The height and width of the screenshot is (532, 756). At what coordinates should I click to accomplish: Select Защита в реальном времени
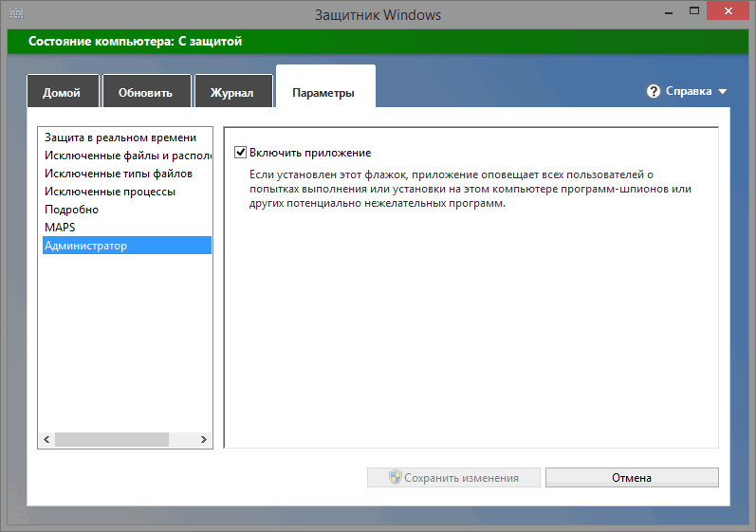coord(127,138)
